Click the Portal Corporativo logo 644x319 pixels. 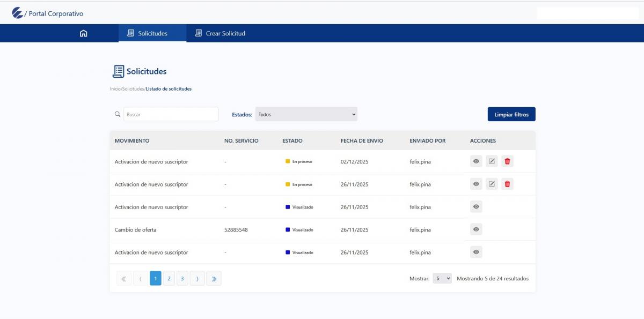(18, 13)
